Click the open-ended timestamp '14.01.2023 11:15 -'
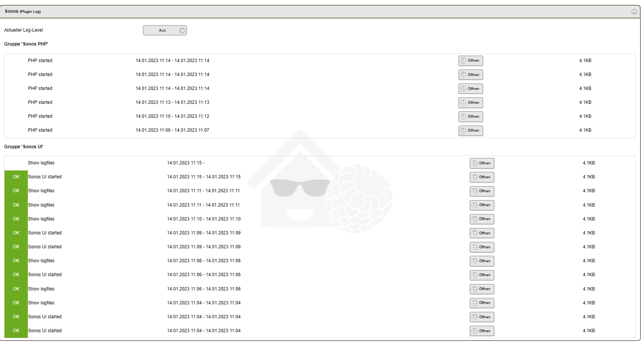 point(186,163)
